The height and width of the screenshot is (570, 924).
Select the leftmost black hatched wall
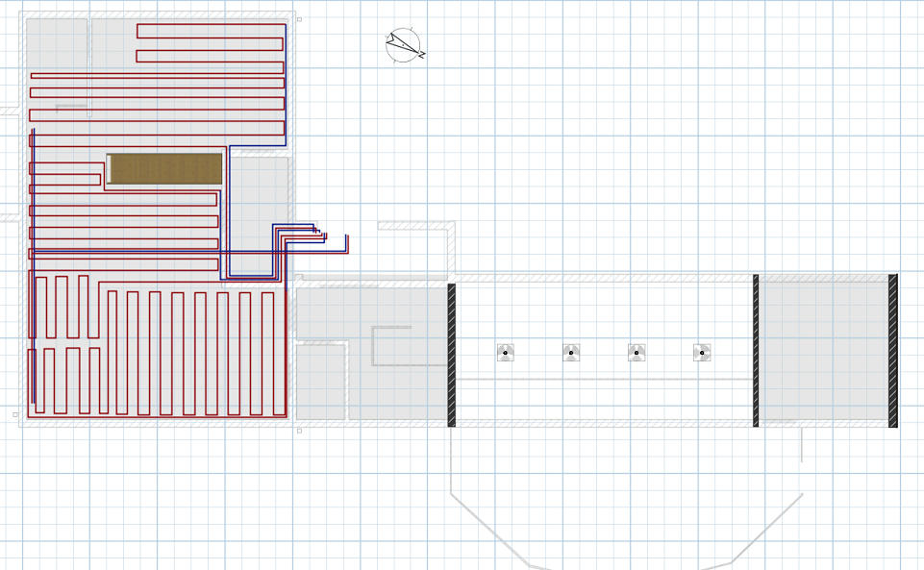click(451, 355)
